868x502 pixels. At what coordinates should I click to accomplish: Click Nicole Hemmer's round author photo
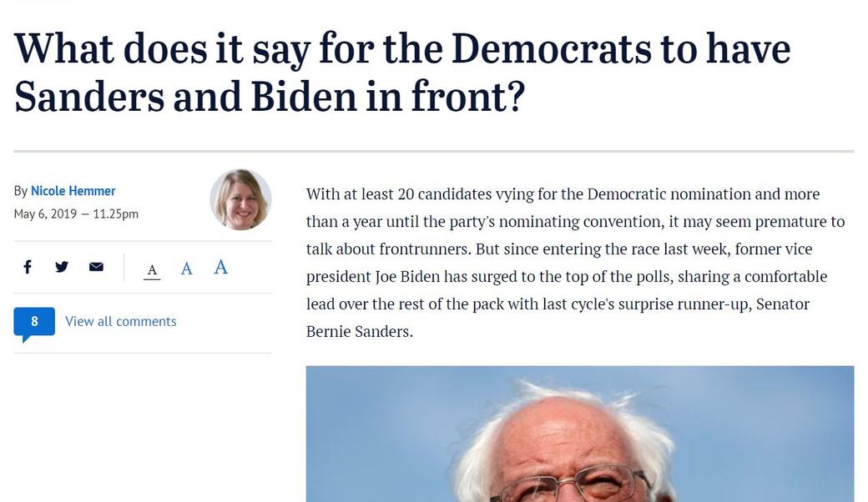pos(240,199)
